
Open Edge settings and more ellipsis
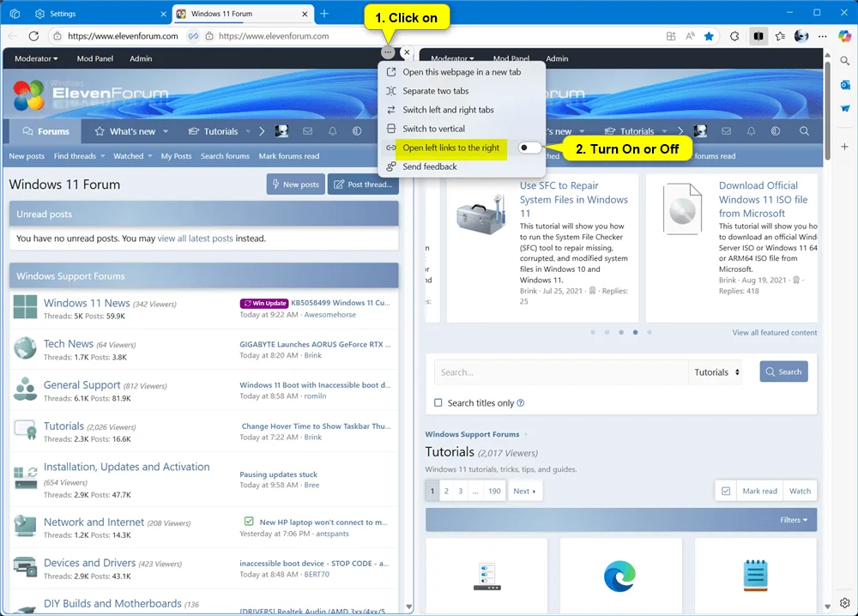coord(823,36)
